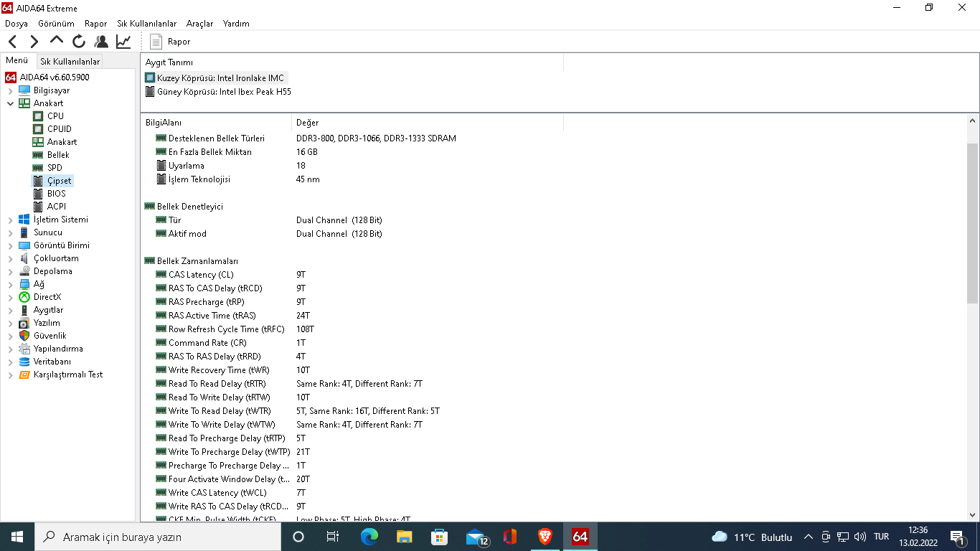Expand the DirectX tree node

10,297
